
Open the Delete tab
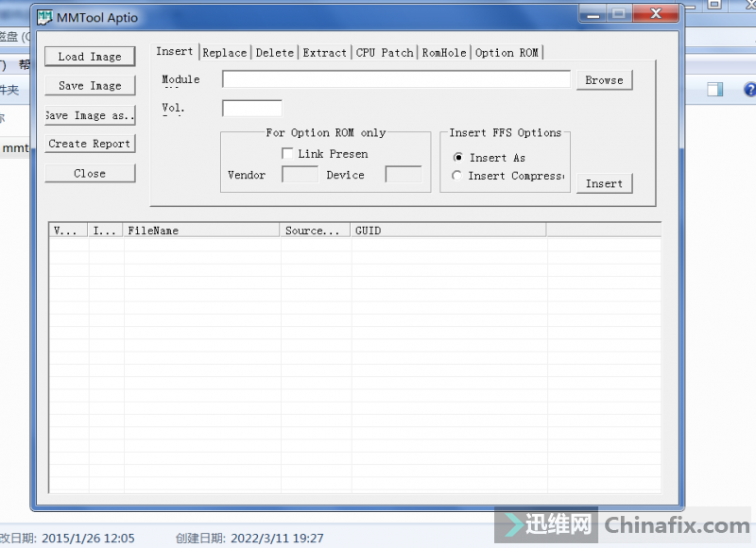pos(275,53)
